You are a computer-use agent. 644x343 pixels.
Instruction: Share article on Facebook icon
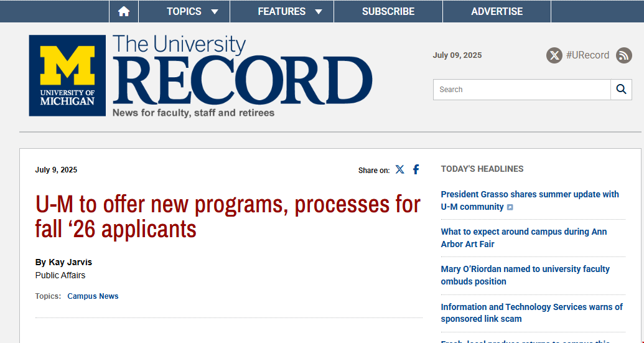click(x=416, y=169)
